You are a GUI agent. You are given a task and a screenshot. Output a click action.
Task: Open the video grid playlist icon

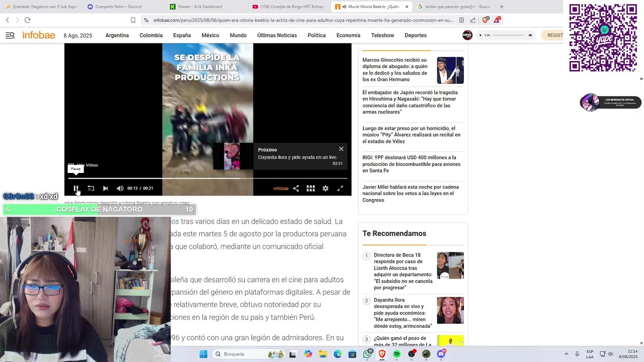pyautogui.click(x=311, y=189)
